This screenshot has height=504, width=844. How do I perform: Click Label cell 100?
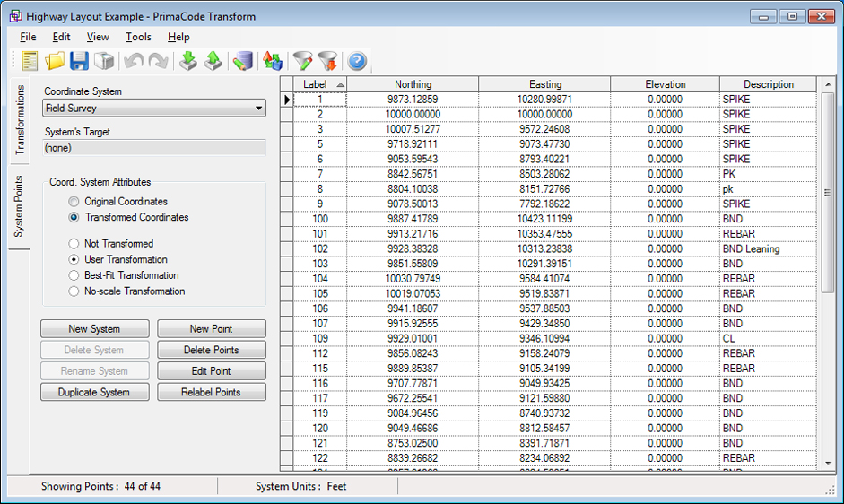319,219
